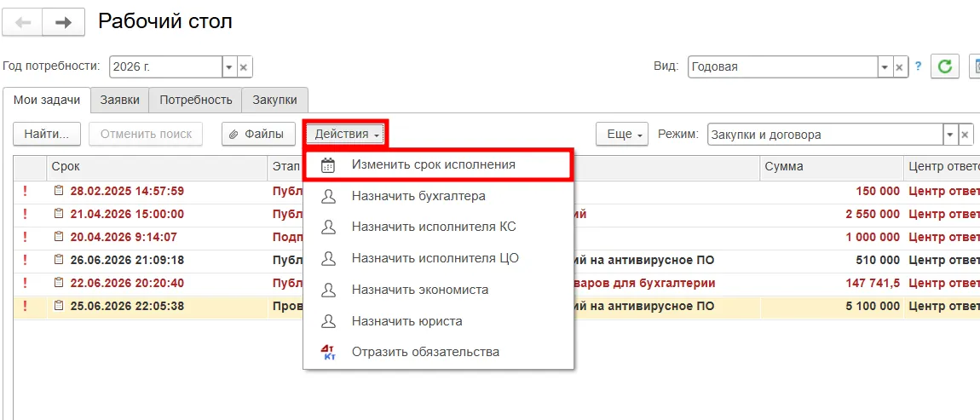This screenshot has width=980, height=420.
Task: Click exclamation mark in row 21.04.2026
Action: pyautogui.click(x=25, y=214)
